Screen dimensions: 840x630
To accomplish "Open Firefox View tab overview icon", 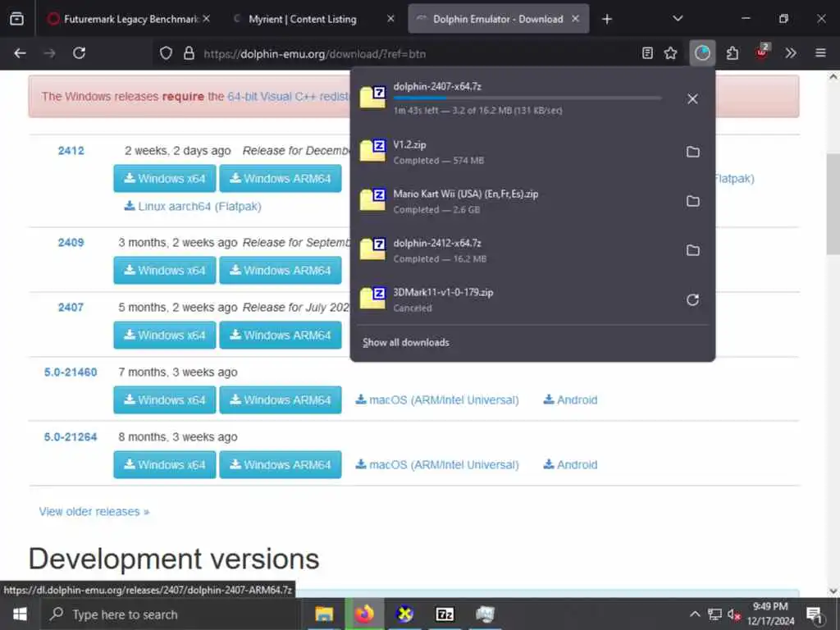I will point(16,19).
